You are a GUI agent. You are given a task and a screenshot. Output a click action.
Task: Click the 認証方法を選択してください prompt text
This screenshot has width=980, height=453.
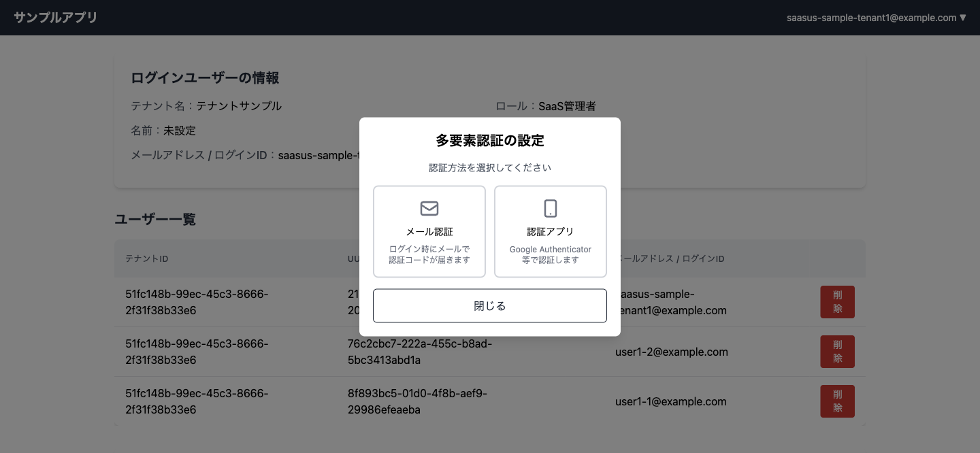pyautogui.click(x=490, y=167)
